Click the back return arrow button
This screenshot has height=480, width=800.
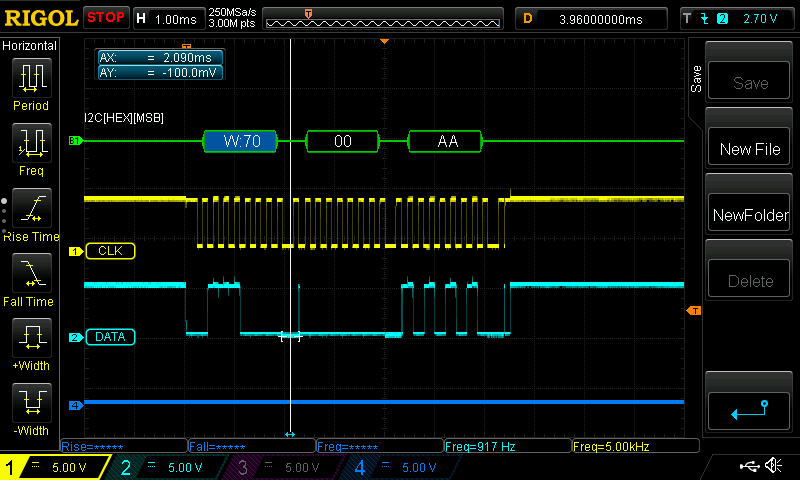pyautogui.click(x=749, y=411)
